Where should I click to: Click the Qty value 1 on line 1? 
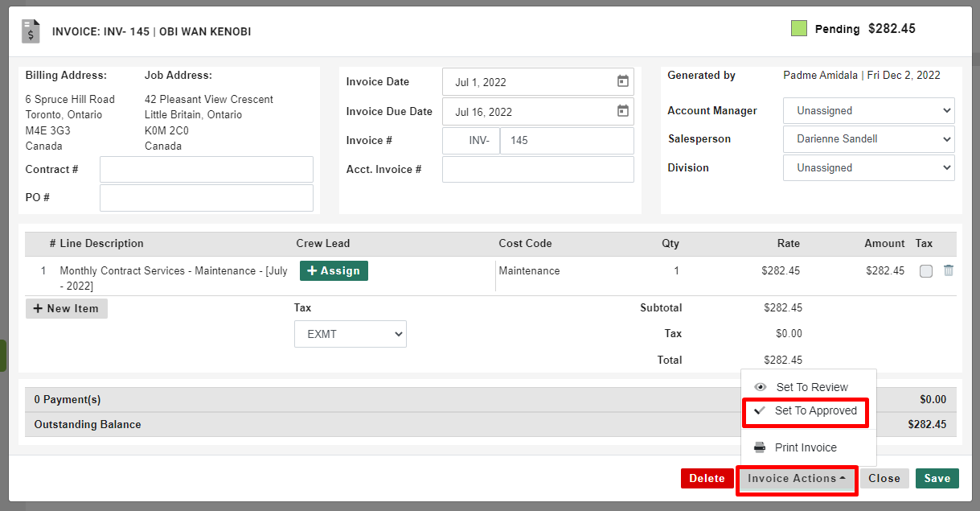pyautogui.click(x=676, y=271)
